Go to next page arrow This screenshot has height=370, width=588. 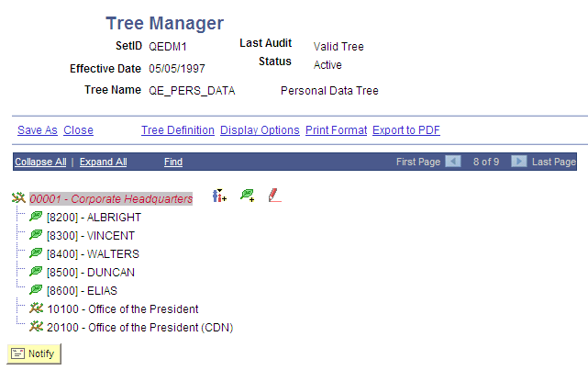[x=518, y=162]
